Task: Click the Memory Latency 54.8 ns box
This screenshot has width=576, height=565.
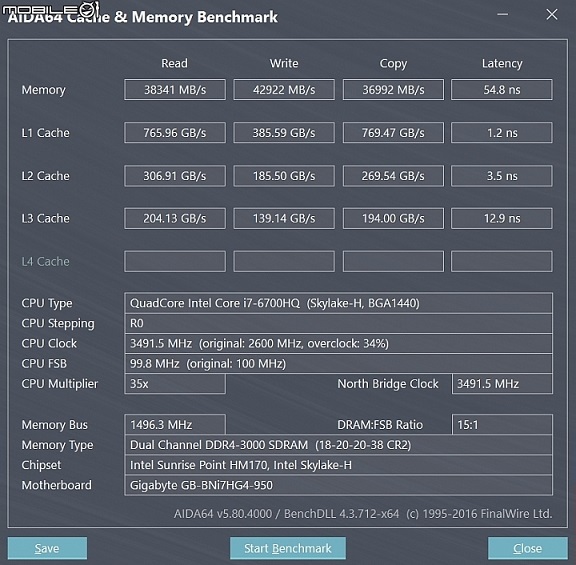Action: 502,89
